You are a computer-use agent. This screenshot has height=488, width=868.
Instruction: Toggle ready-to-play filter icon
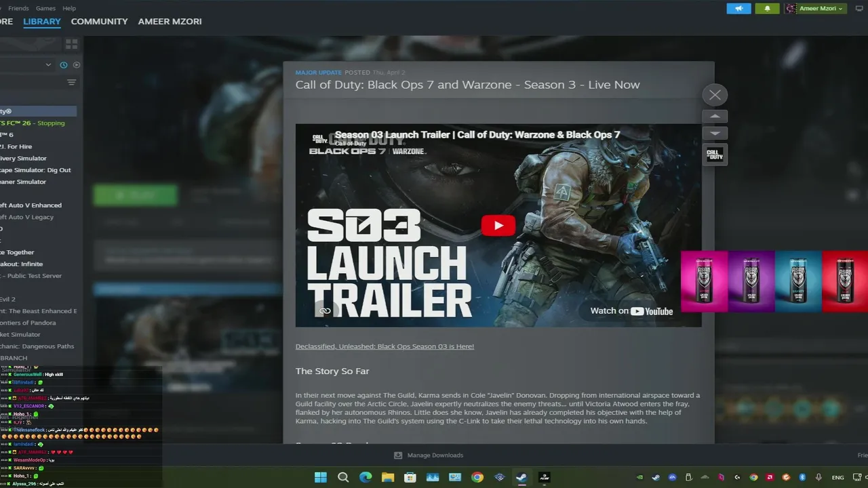pos(77,65)
